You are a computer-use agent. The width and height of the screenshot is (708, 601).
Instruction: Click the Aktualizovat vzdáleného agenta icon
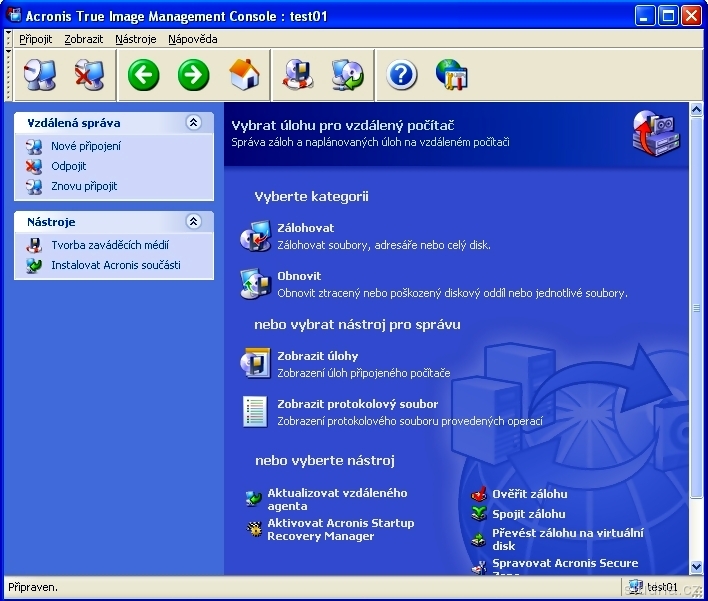(x=254, y=499)
